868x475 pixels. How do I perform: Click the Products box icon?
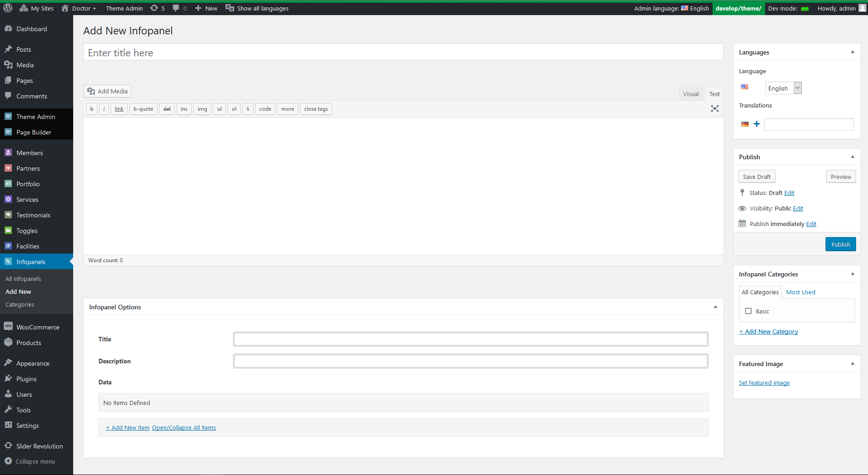(x=8, y=342)
